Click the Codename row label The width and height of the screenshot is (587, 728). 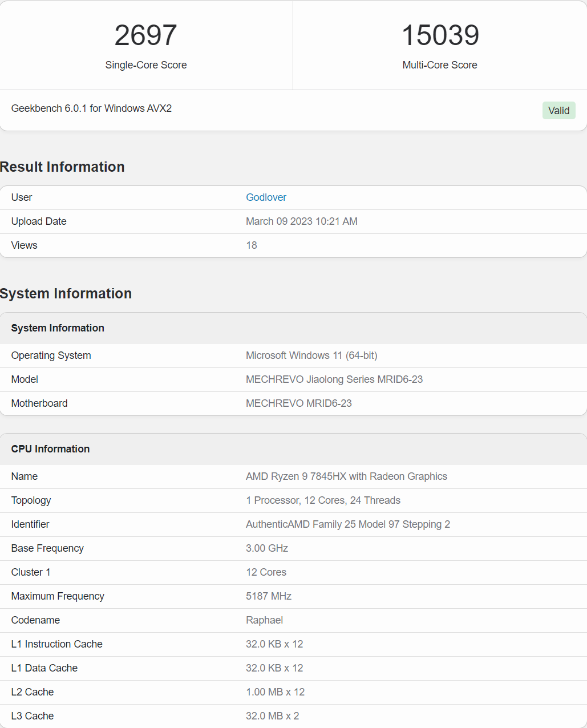pyautogui.click(x=35, y=620)
